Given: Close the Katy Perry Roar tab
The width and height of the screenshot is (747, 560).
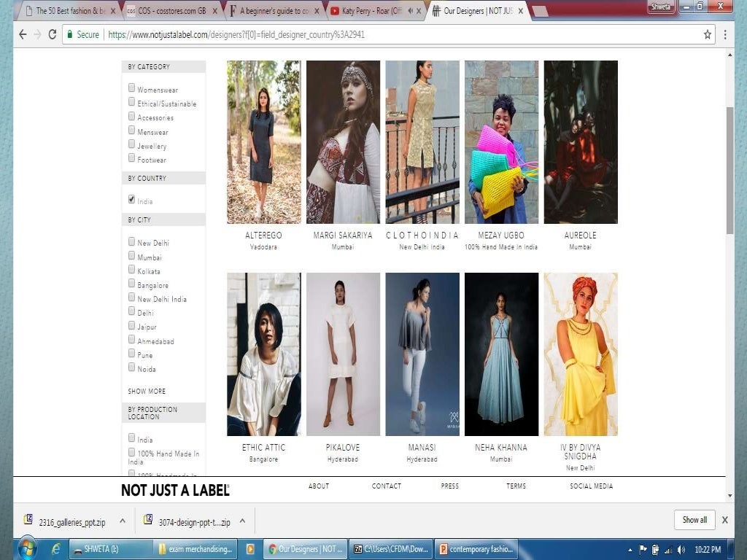Looking at the screenshot, I should (419, 10).
